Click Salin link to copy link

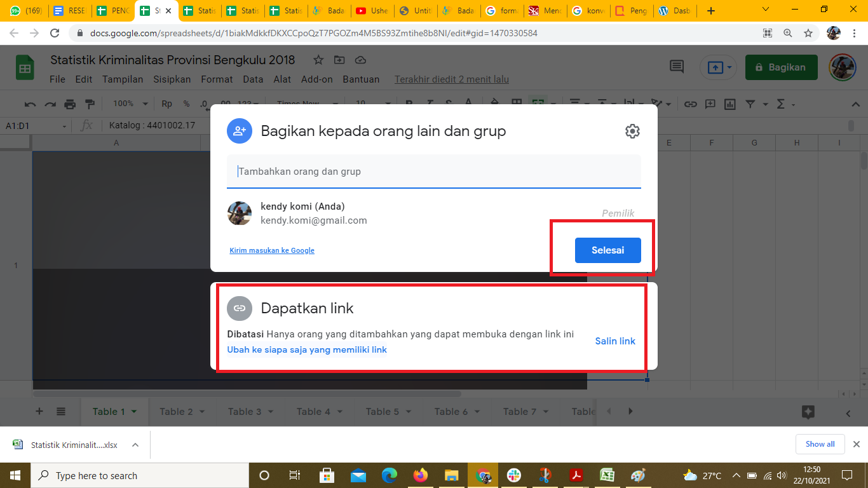614,341
